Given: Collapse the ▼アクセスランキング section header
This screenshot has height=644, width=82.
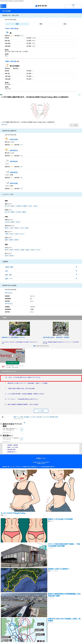Looking at the screenshot, I should [41, 372].
